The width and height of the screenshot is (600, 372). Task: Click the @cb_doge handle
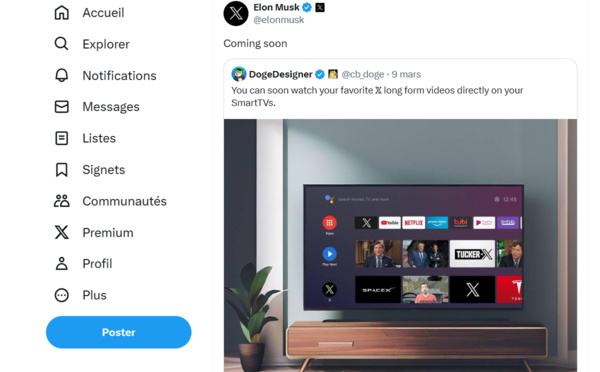(x=363, y=74)
